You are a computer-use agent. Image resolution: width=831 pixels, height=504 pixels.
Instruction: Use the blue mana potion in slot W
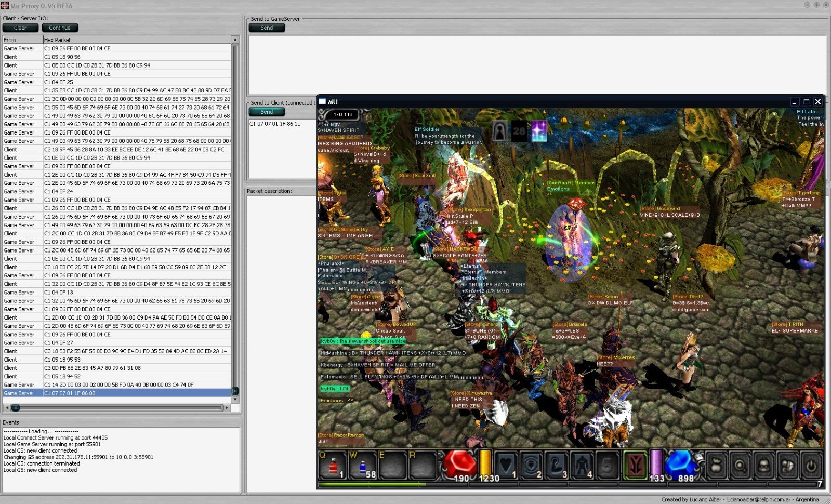tap(363, 464)
